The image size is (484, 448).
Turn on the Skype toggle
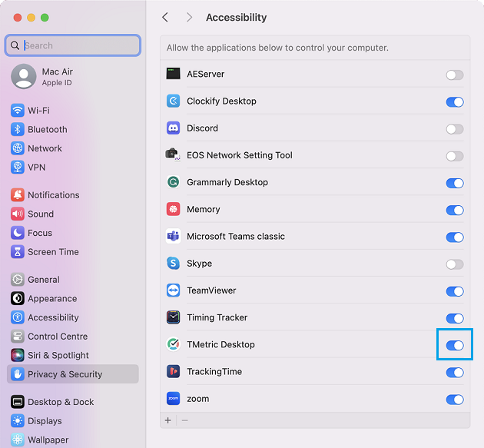pos(455,264)
